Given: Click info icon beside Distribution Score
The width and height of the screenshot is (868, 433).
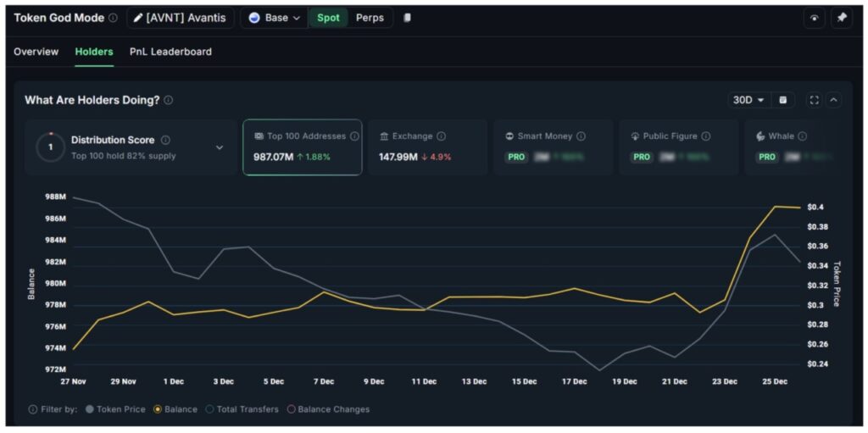Looking at the screenshot, I should pos(165,140).
